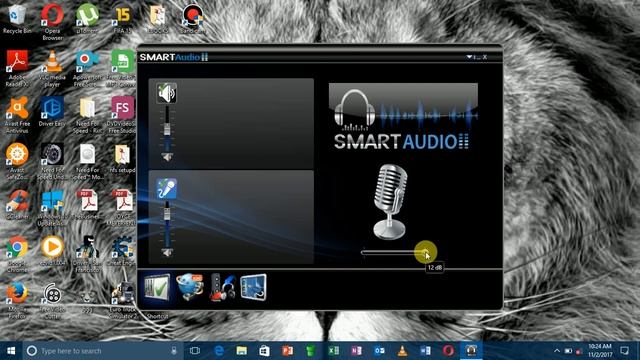Click the SmartAudio taskbar button
Viewport: 640px width, 360px height.
[x=471, y=351]
